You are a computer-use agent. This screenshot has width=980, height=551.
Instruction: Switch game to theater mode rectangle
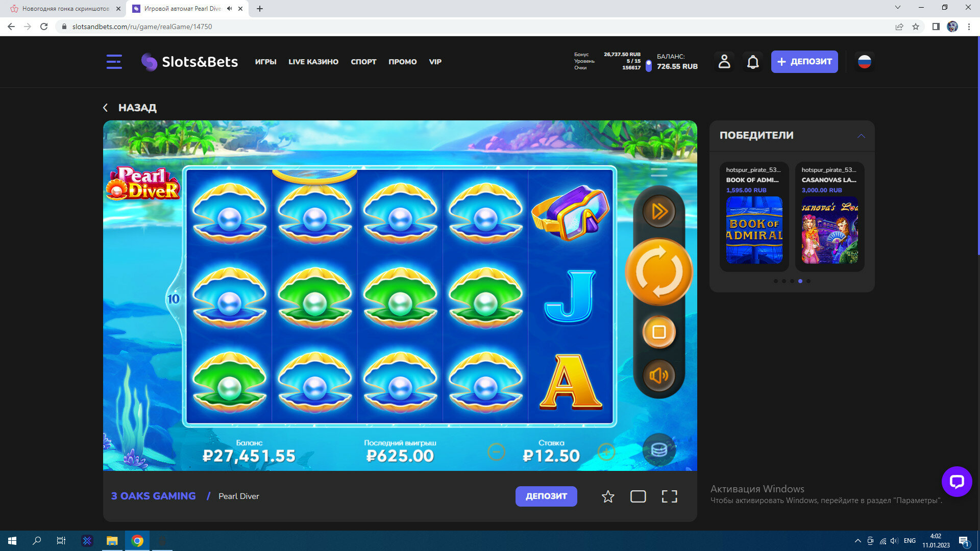click(x=638, y=496)
